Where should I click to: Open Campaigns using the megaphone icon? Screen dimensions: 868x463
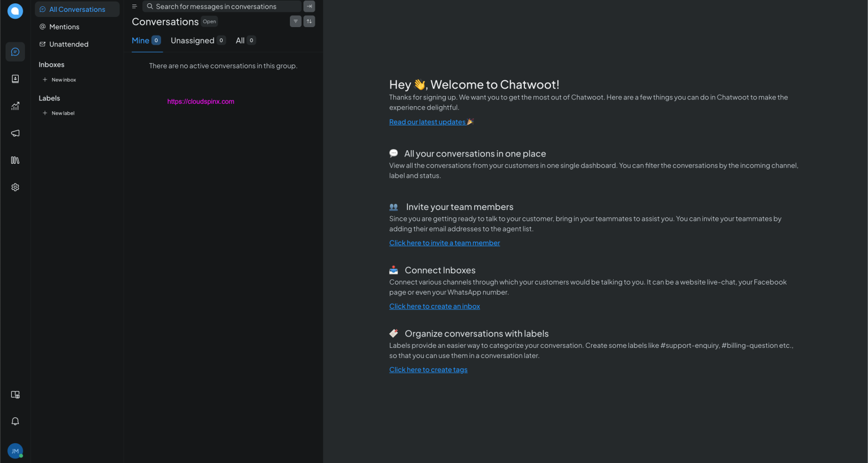15,133
